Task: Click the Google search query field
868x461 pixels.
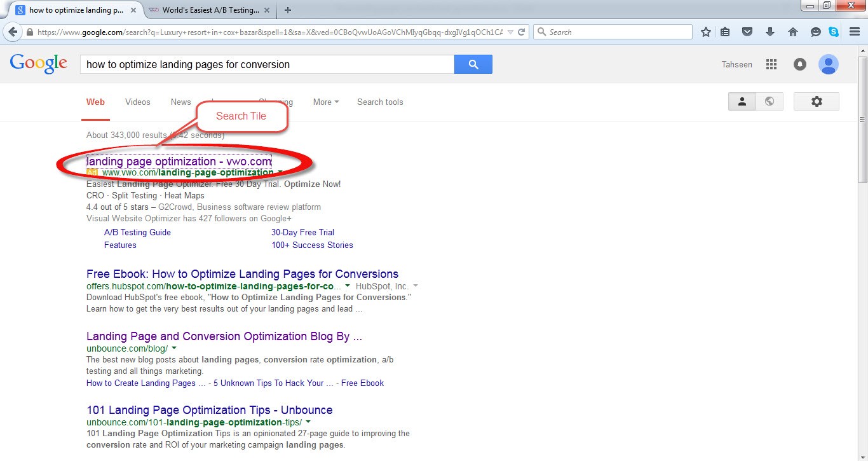Action: (x=267, y=64)
